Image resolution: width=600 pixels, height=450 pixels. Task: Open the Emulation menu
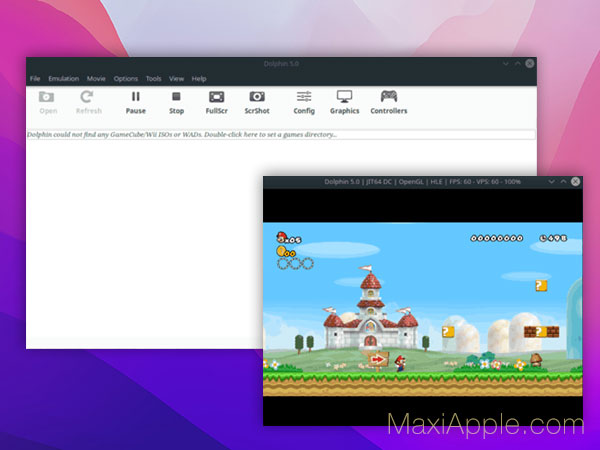pos(64,78)
